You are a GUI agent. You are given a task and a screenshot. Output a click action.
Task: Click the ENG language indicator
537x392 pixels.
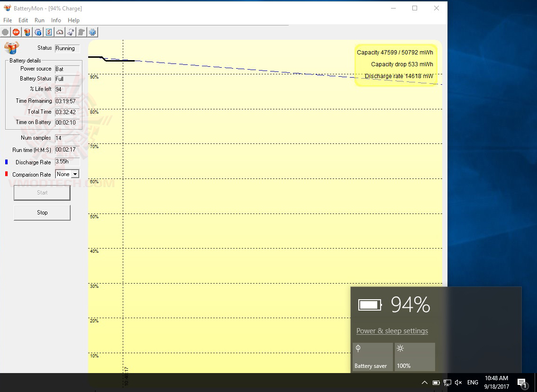tap(473, 383)
